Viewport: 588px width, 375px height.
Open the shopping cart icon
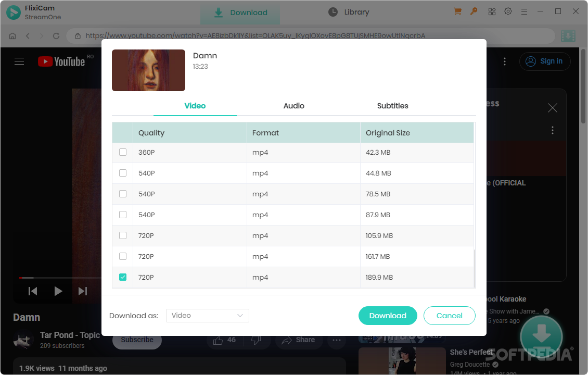457,11
